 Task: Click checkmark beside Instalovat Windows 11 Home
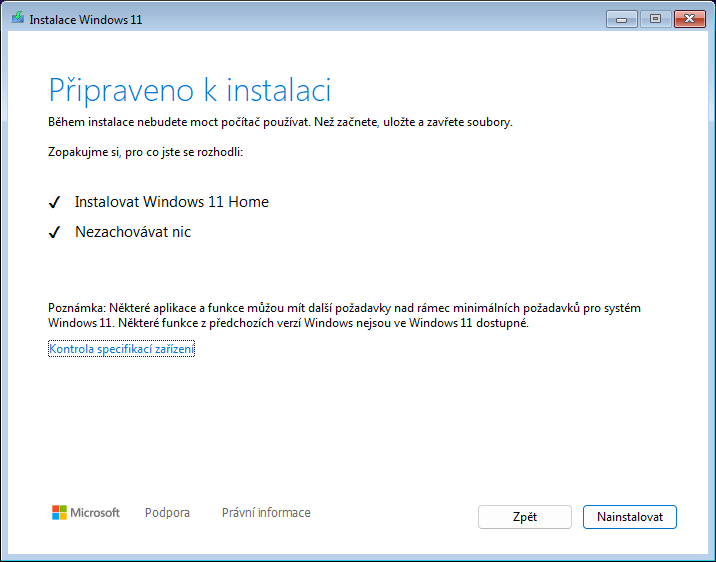(54, 202)
